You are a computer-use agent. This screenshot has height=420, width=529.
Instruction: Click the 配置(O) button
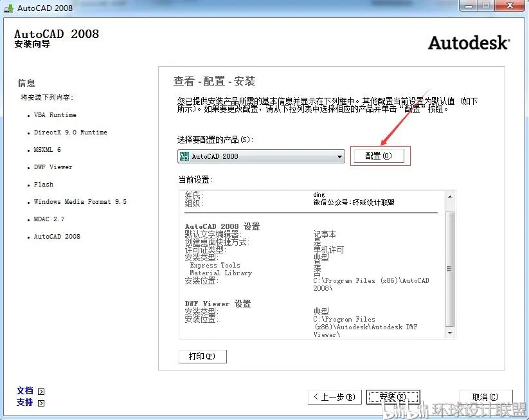coord(378,156)
